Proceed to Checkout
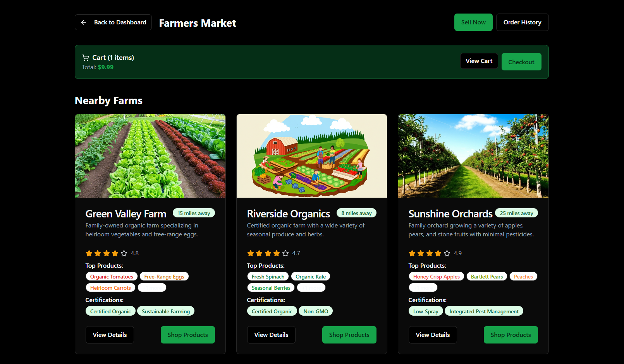Screen dimensions: 624x364 pyautogui.click(x=521, y=62)
